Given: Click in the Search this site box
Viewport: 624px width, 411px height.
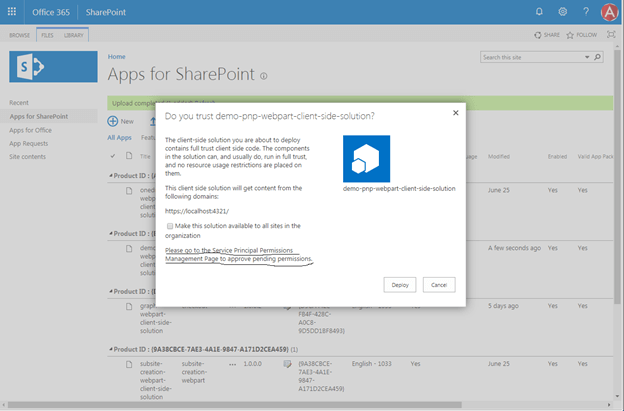Looking at the screenshot, I should click(532, 57).
